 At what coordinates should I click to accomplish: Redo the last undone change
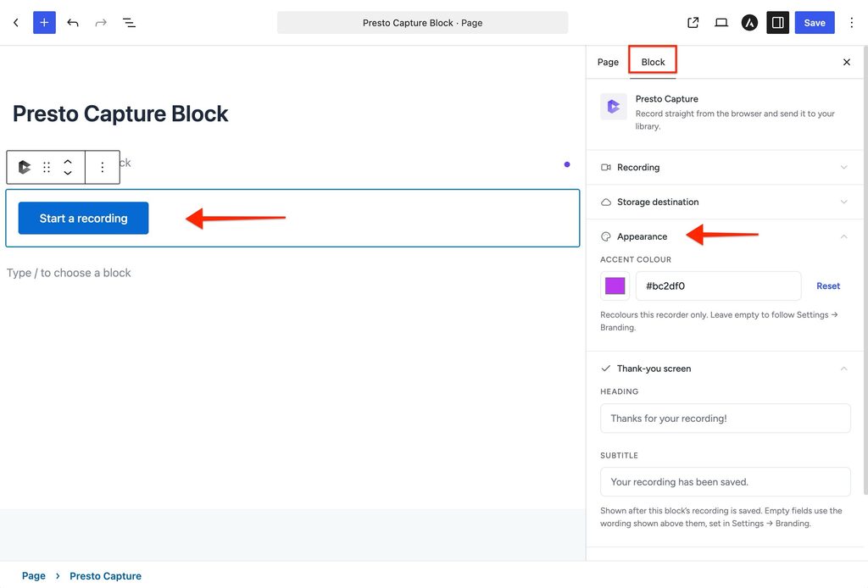[101, 23]
